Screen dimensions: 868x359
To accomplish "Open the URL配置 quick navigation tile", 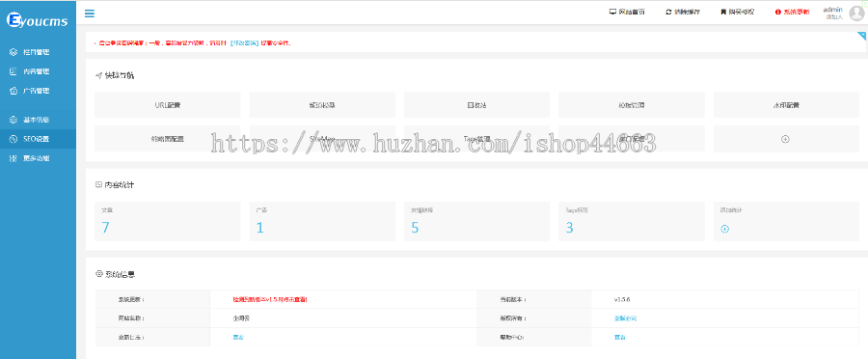I will tap(167, 104).
